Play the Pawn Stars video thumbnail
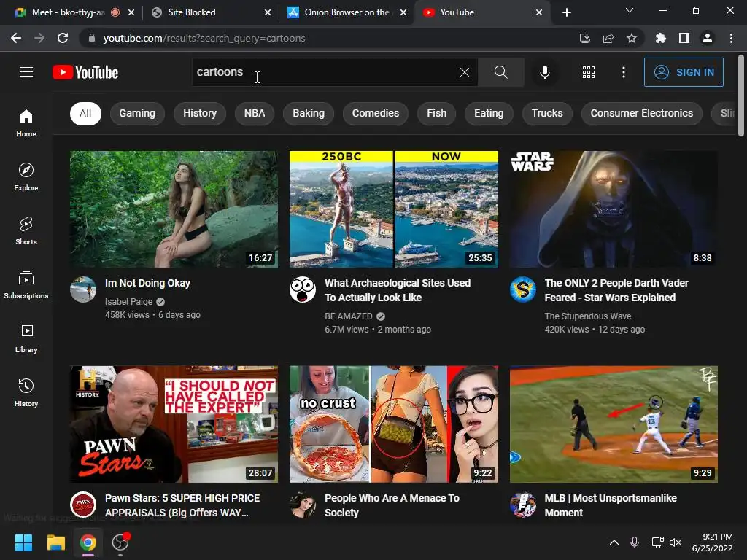 point(174,424)
